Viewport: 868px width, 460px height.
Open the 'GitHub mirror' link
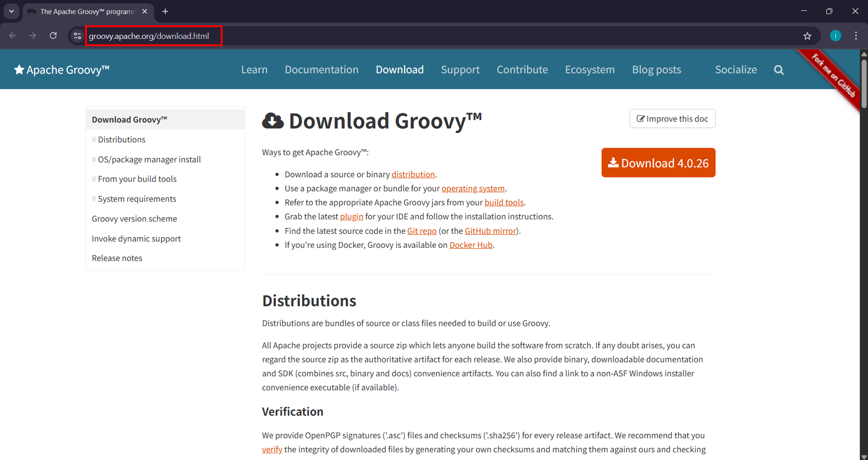point(491,231)
